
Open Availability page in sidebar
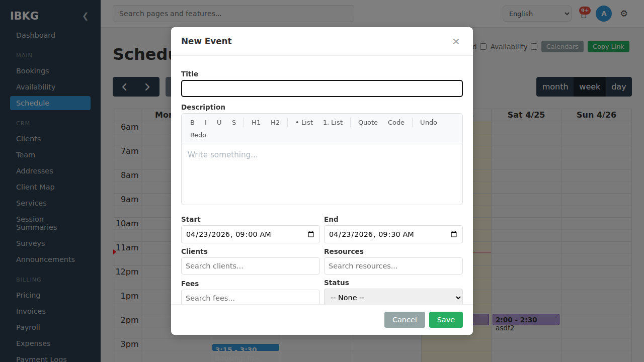pos(50,87)
